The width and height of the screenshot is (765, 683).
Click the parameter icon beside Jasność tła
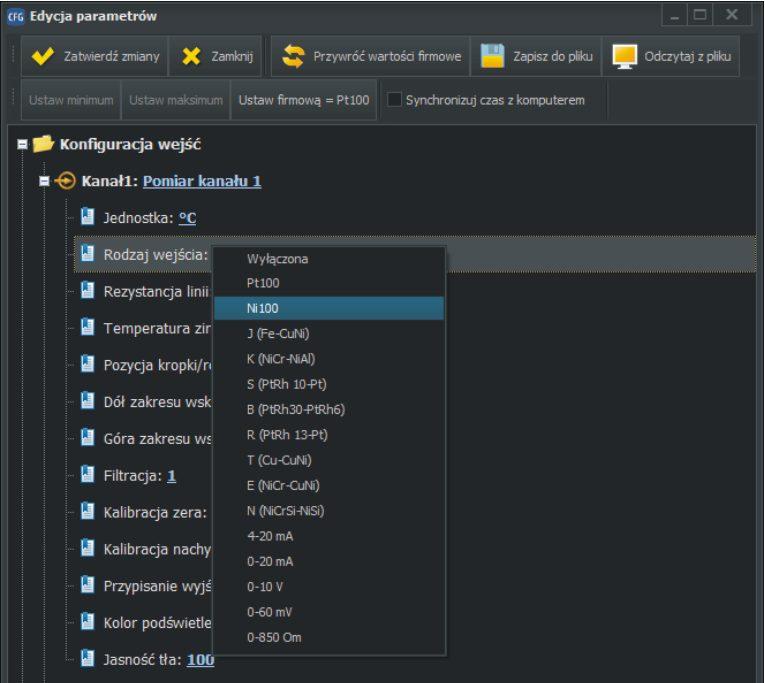pos(87,659)
